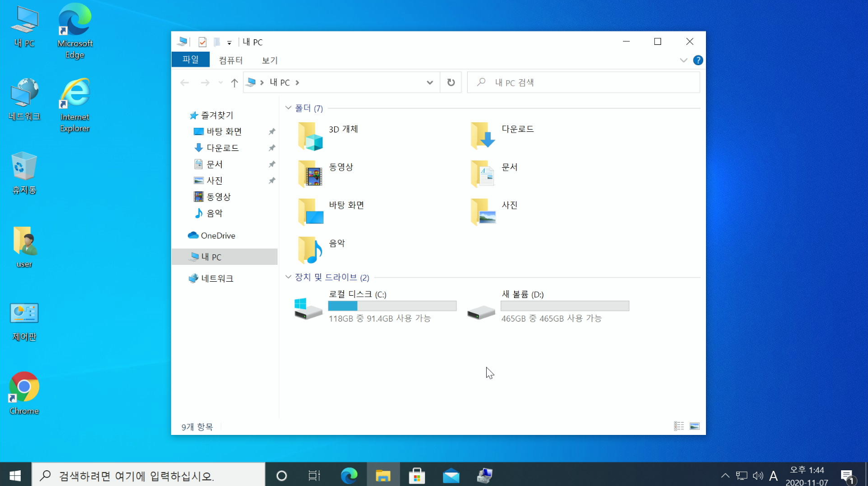This screenshot has height=486, width=868.
Task: Select the 새 볼륨 (D:) drive
Action: point(548,306)
